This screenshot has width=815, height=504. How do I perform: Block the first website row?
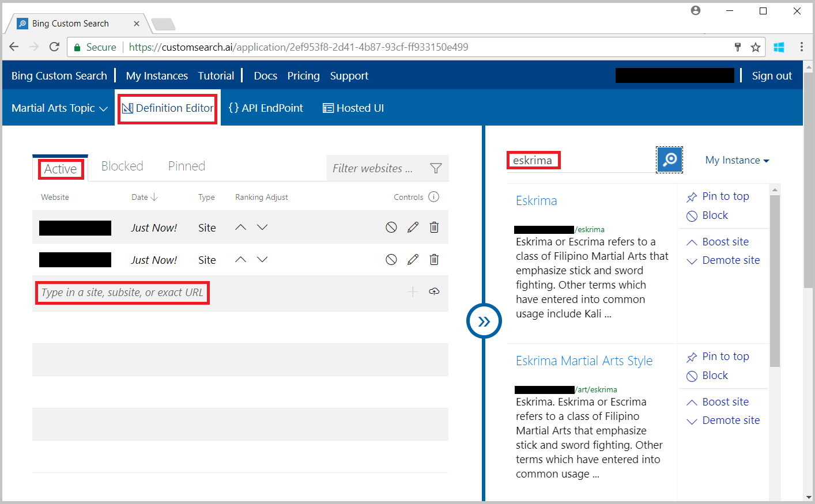(x=391, y=228)
